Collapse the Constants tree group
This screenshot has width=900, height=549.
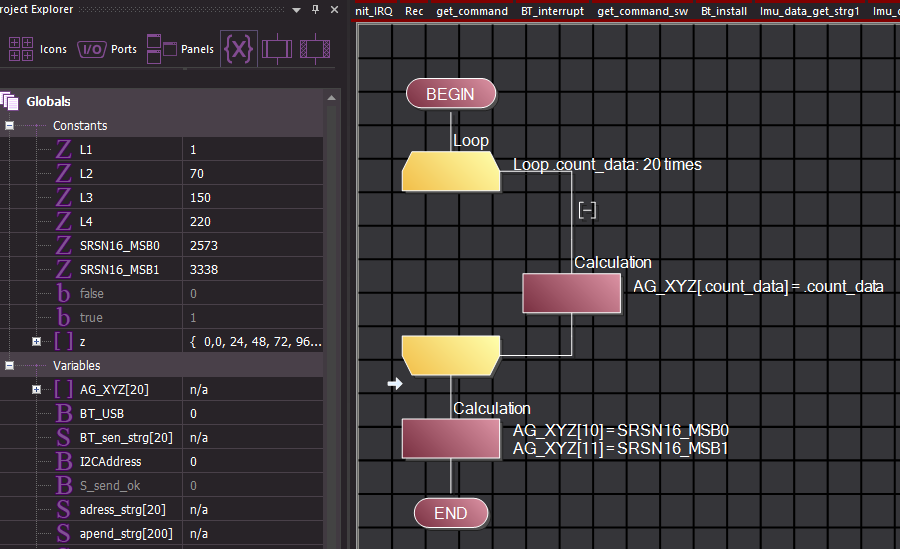pyautogui.click(x=9, y=126)
